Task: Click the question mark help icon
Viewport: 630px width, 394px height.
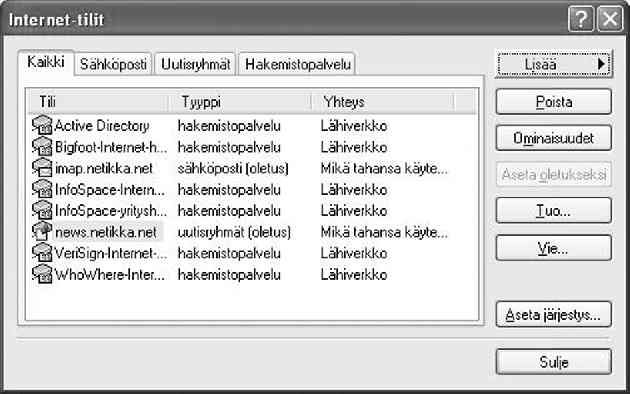Action: tap(581, 19)
